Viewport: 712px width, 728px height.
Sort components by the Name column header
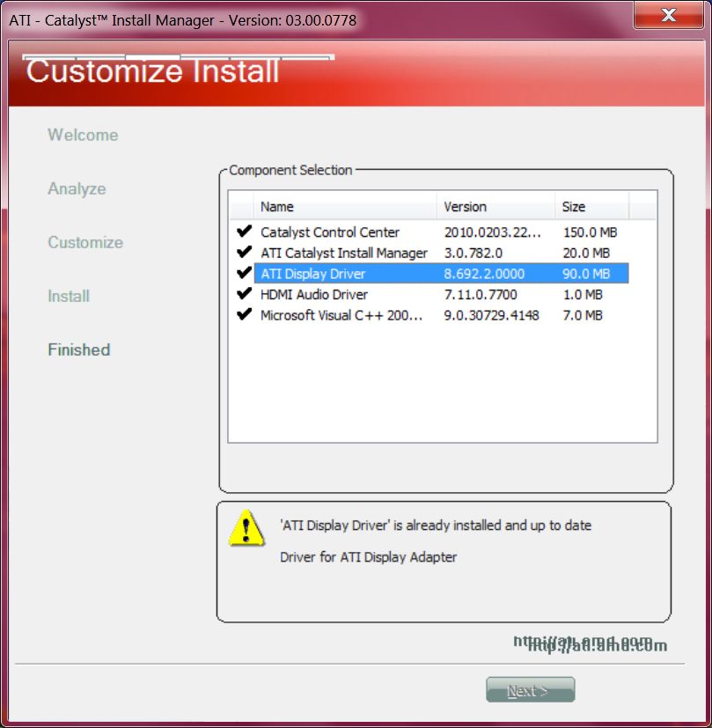point(345,207)
